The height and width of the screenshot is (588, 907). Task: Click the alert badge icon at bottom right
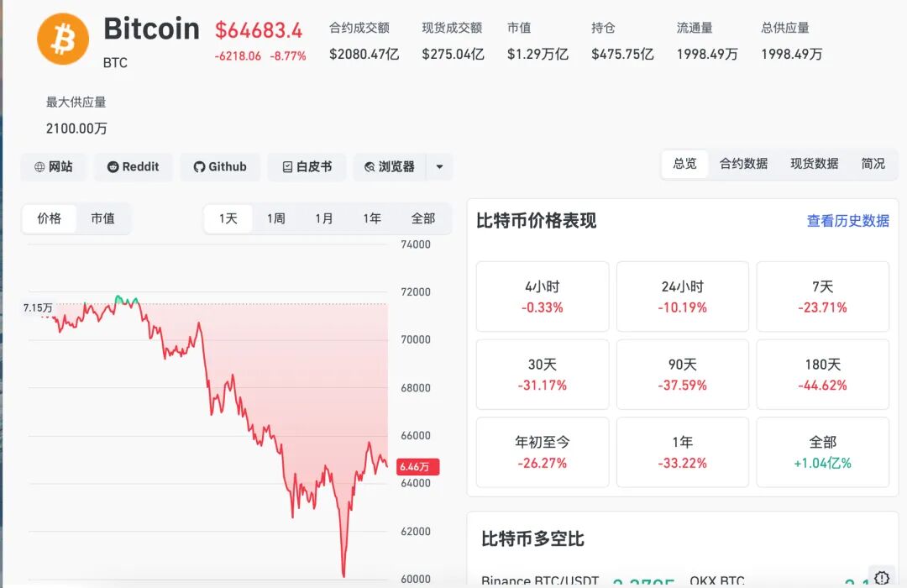[x=882, y=577]
